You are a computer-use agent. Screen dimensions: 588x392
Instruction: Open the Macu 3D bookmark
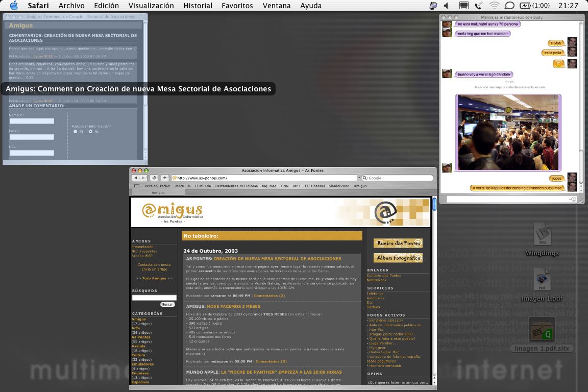183,186
